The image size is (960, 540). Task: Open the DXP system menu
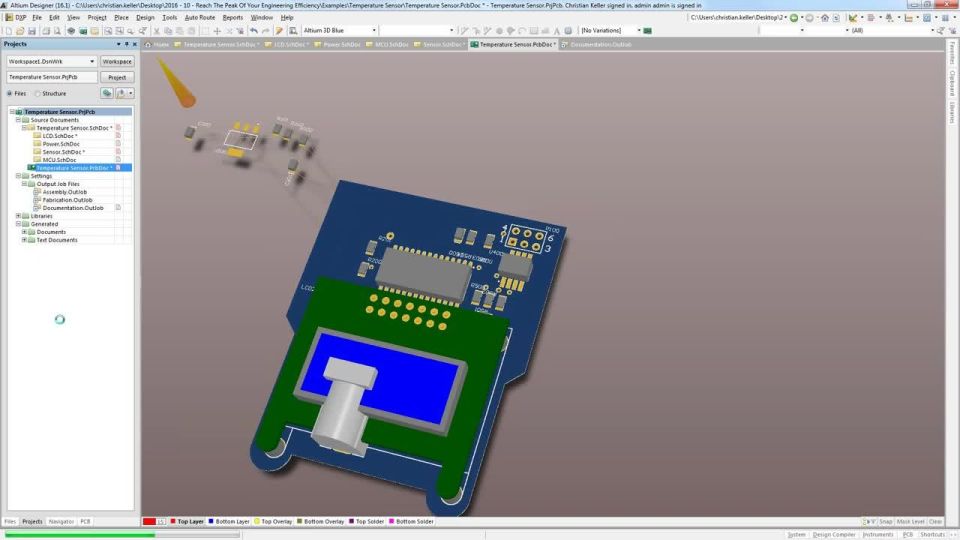tap(16, 18)
